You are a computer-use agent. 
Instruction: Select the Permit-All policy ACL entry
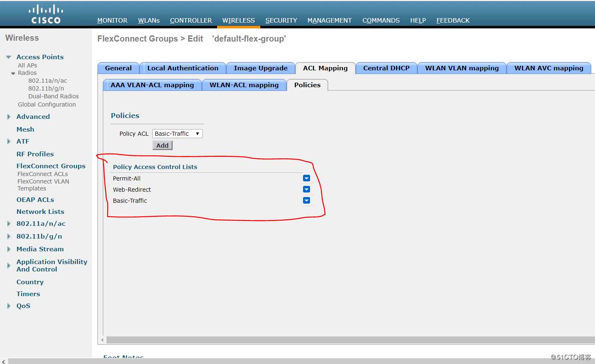coord(127,179)
